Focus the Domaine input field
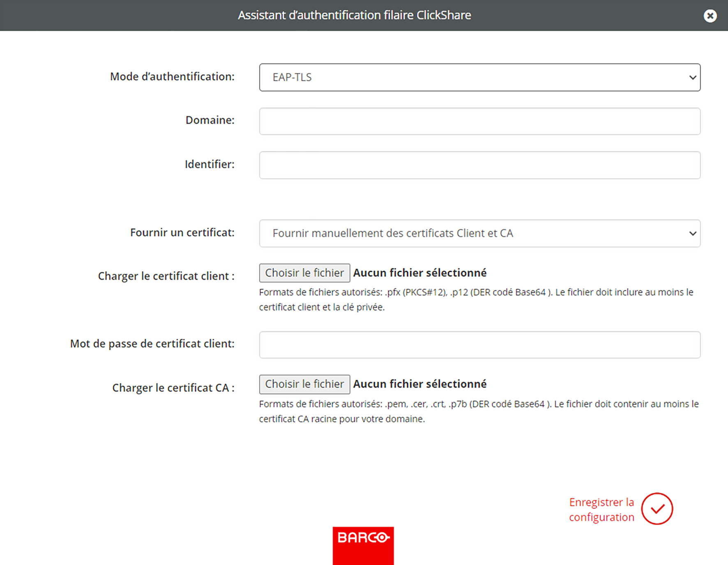 480,121
